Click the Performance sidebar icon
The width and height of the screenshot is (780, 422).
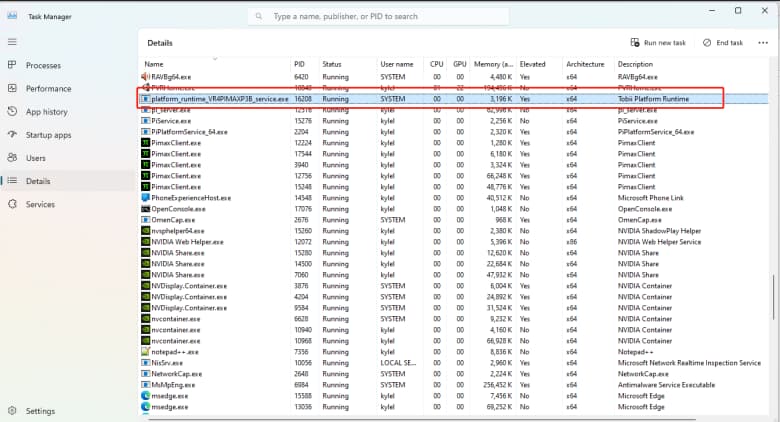tap(12, 88)
